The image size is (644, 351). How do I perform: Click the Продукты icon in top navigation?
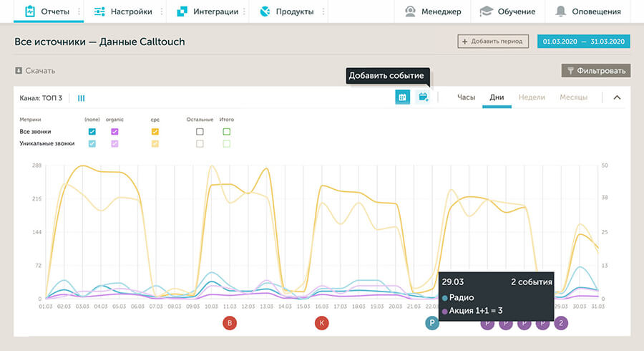point(265,11)
